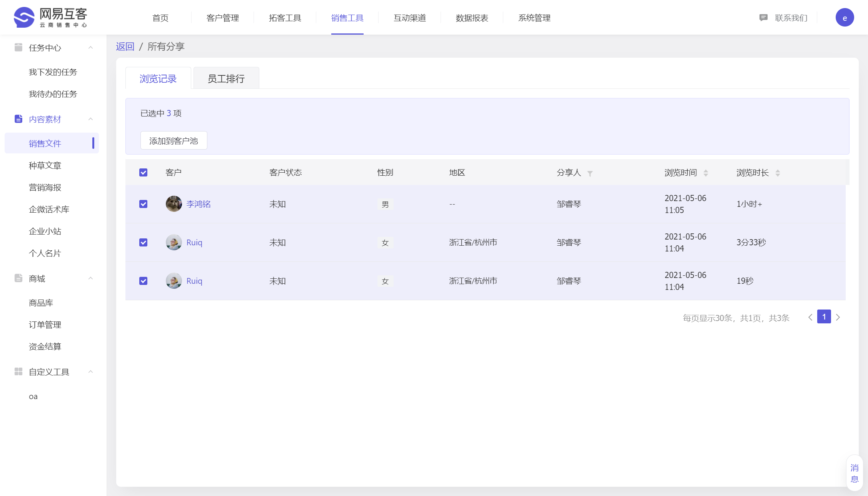Click the 李鸿铭 customer avatar
Viewport: 868px width, 496px height.
point(174,204)
